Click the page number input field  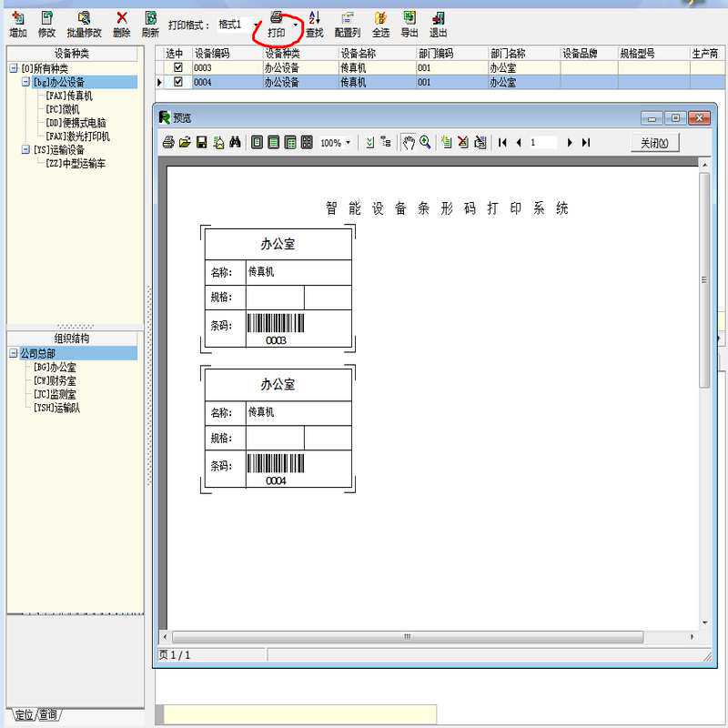(x=542, y=143)
